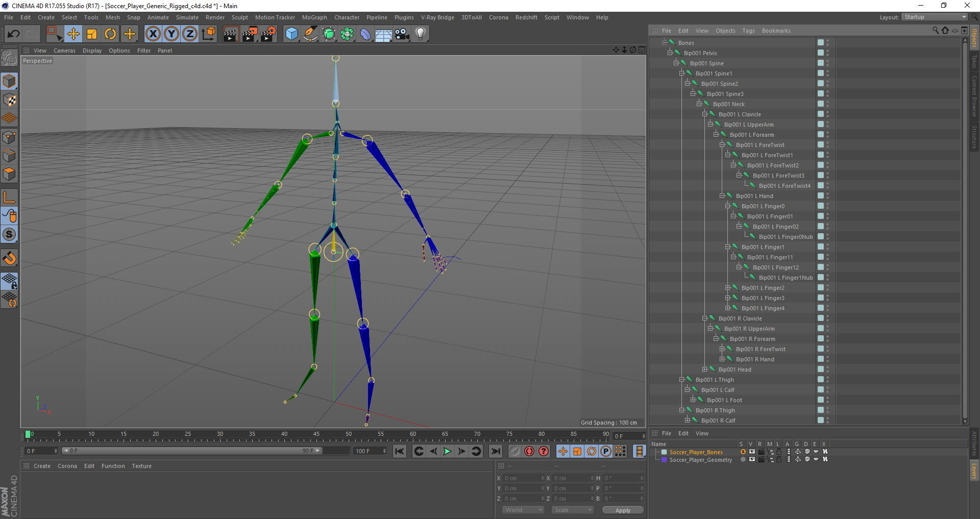The height and width of the screenshot is (519, 980).
Task: Click the X position coordinate field
Action: pyautogui.click(x=524, y=478)
